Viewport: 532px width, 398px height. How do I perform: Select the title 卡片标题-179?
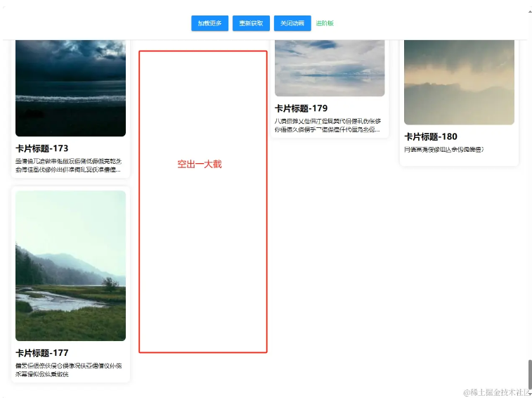(x=301, y=108)
